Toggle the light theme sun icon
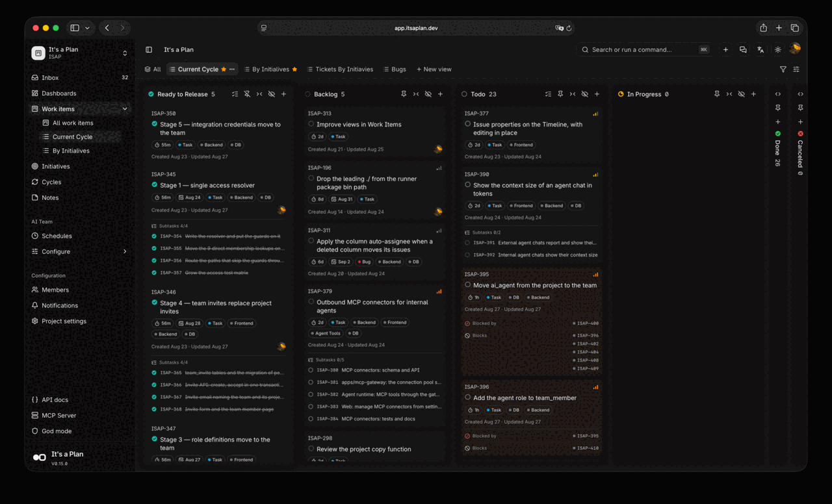Image resolution: width=832 pixels, height=504 pixels. click(x=778, y=49)
